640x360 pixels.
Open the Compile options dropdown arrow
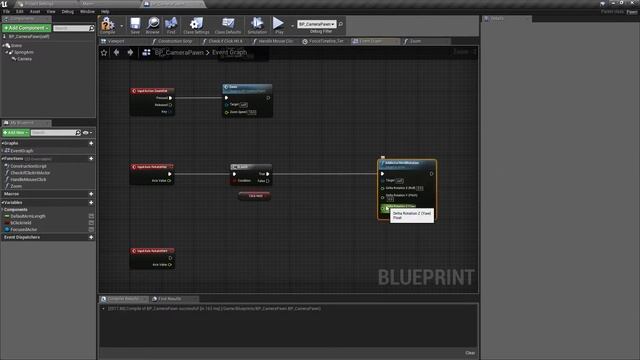(x=121, y=26)
